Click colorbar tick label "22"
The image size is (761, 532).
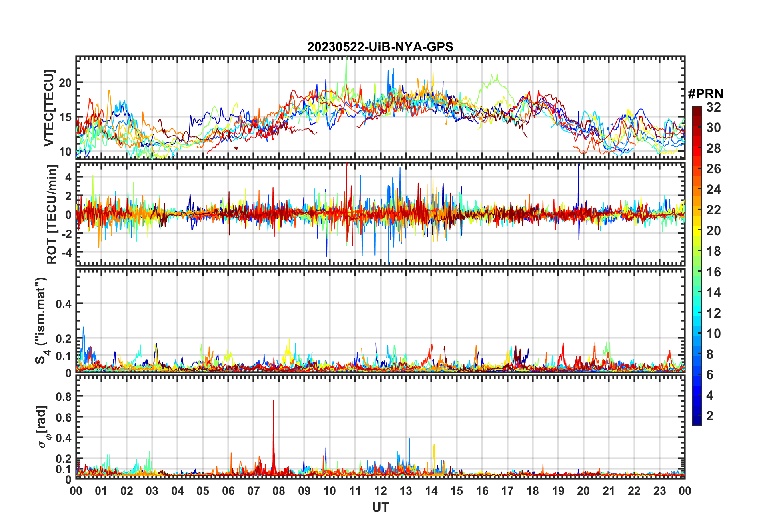(x=713, y=210)
